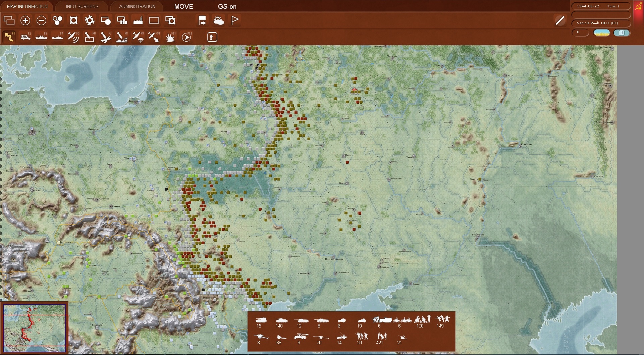Select the F5 air reconnaissance mission
Image resolution: width=644 pixels, height=355 pixels.
click(x=73, y=37)
